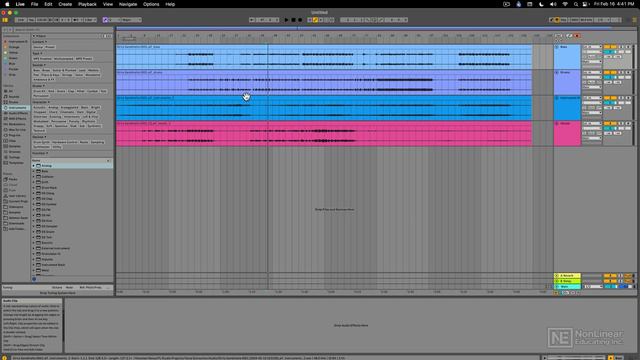640x360 pixels.
Task: Collapse the Character filter group
Action: (41, 102)
